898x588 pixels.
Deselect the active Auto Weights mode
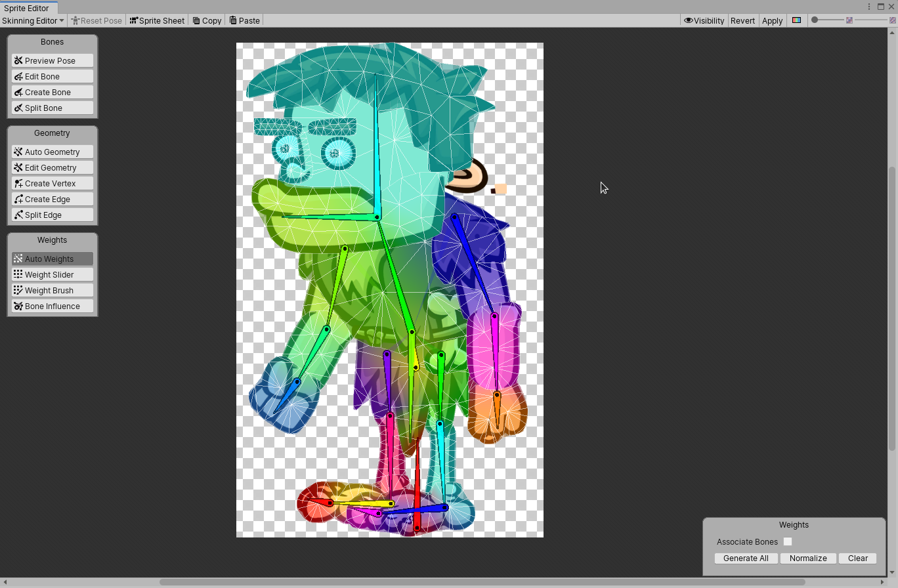pos(52,259)
